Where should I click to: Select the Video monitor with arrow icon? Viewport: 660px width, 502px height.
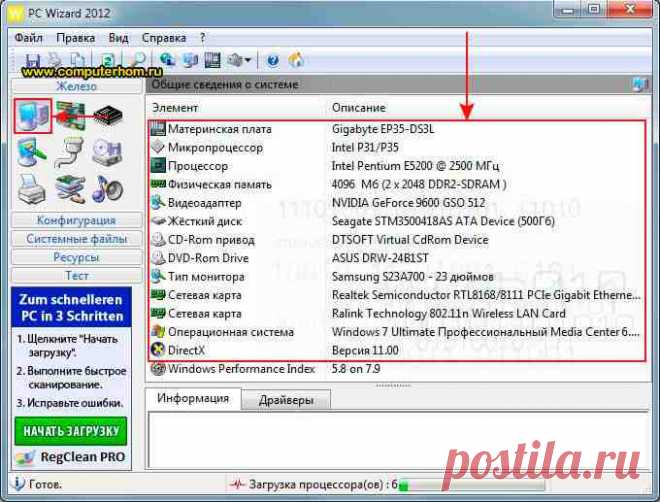pos(32,152)
